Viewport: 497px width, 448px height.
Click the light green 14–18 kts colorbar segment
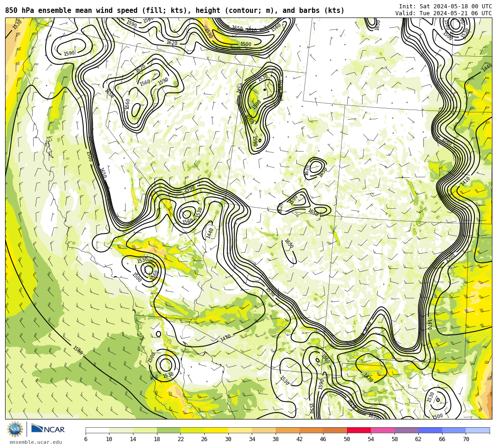pos(145,430)
